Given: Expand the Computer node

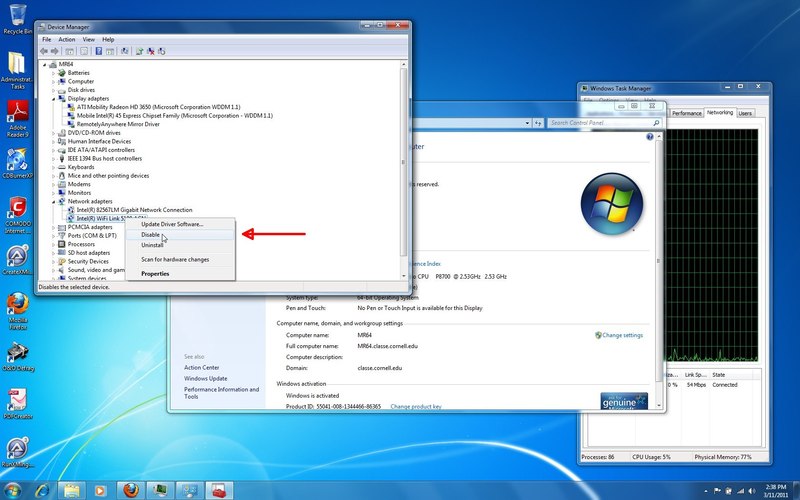Looking at the screenshot, I should pyautogui.click(x=53, y=82).
